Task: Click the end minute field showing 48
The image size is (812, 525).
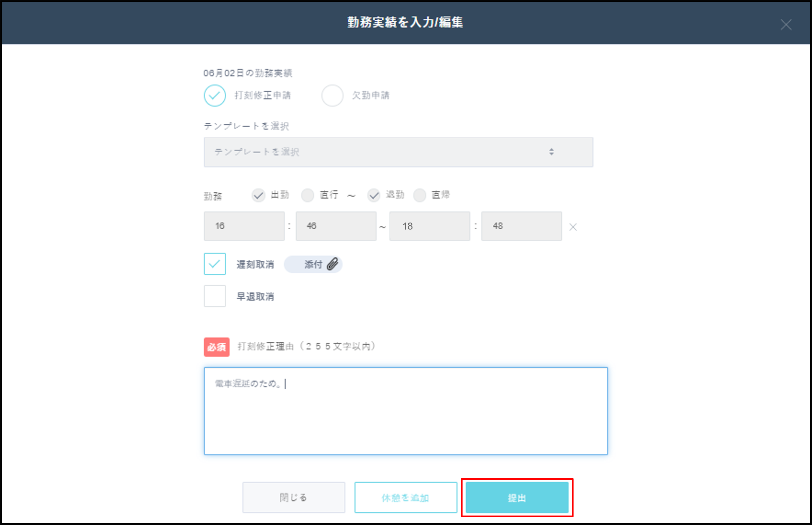Action: click(521, 226)
